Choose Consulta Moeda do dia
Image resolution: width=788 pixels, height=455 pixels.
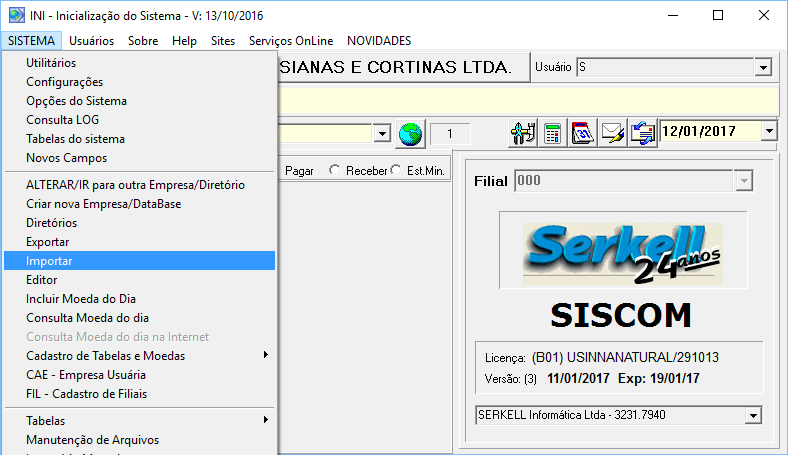[x=140, y=318]
